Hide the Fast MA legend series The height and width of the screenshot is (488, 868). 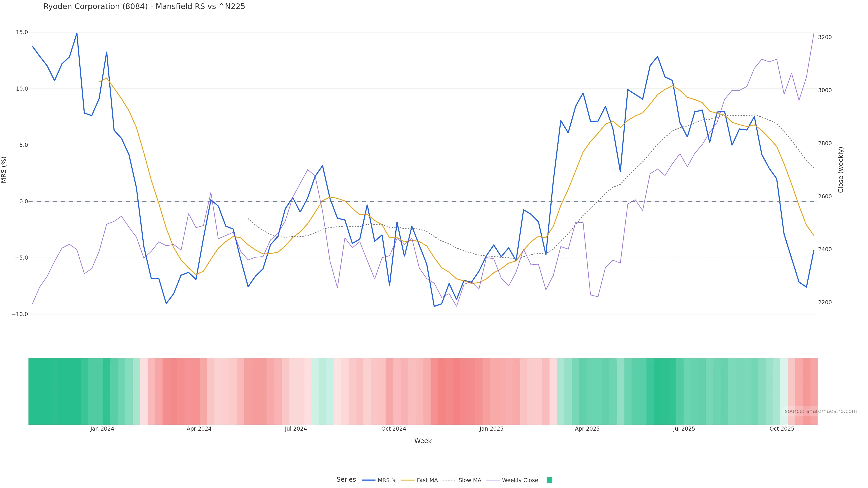pyautogui.click(x=427, y=480)
